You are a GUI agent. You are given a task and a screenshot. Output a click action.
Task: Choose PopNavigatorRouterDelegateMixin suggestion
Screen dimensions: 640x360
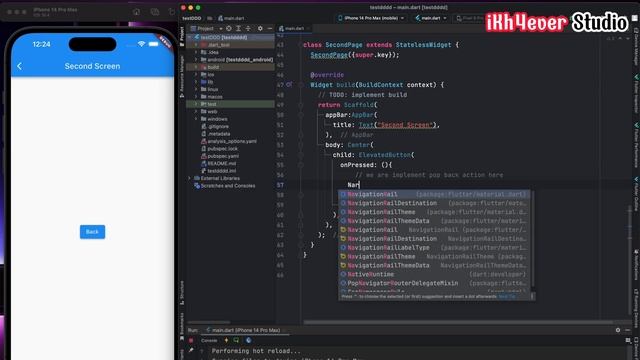434,283
